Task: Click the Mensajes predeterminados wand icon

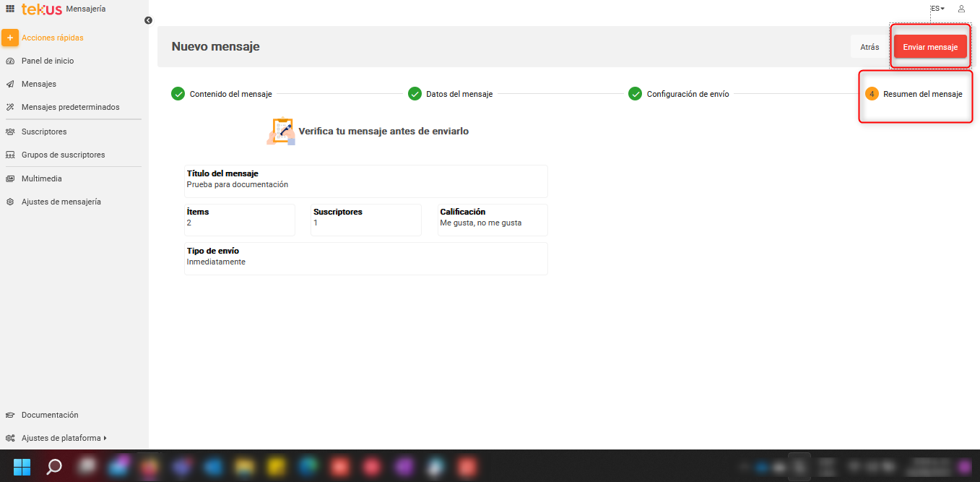Action: (10, 107)
